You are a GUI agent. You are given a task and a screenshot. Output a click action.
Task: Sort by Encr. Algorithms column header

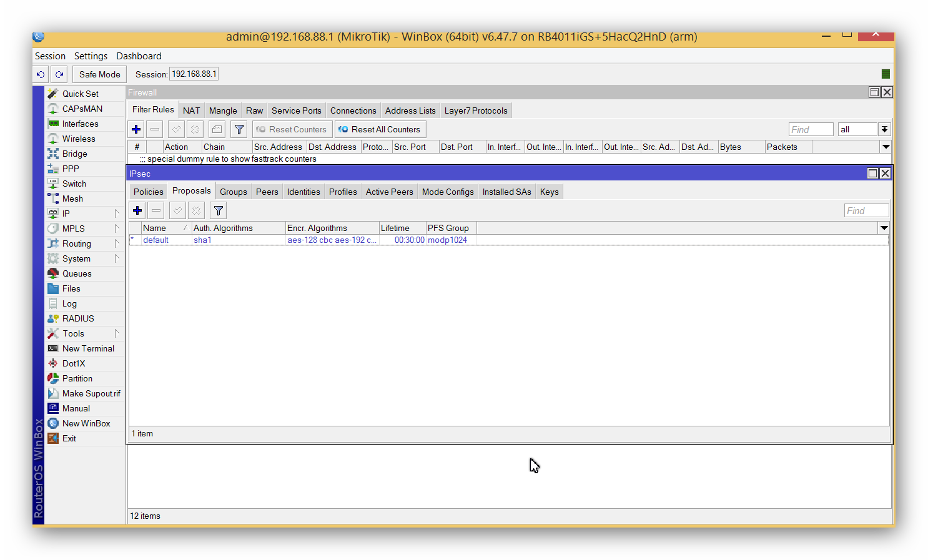point(332,228)
